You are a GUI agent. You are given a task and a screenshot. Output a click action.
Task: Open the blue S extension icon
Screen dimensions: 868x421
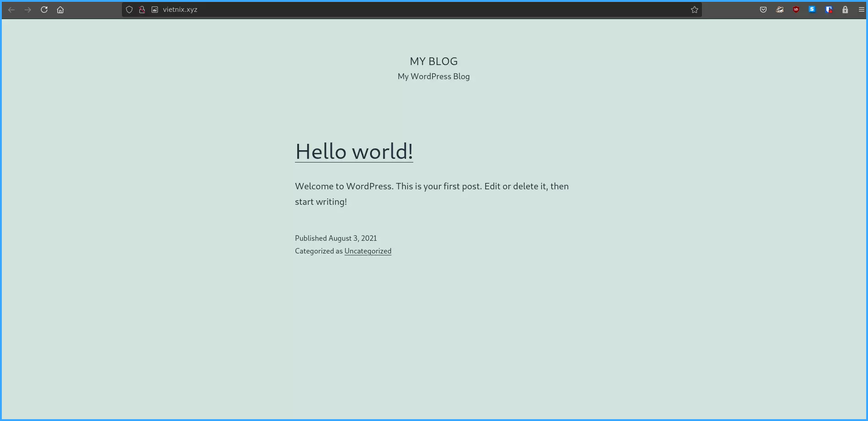point(812,9)
